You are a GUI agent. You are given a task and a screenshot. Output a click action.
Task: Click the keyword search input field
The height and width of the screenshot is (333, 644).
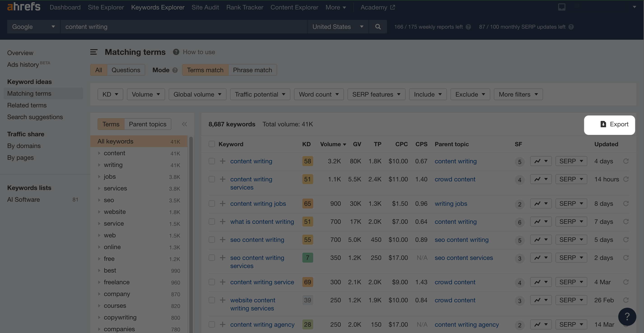point(184,27)
